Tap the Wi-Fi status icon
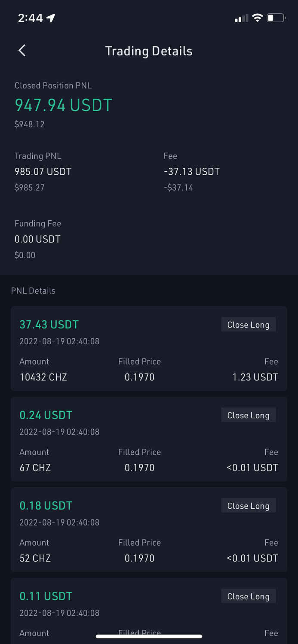 (x=257, y=18)
